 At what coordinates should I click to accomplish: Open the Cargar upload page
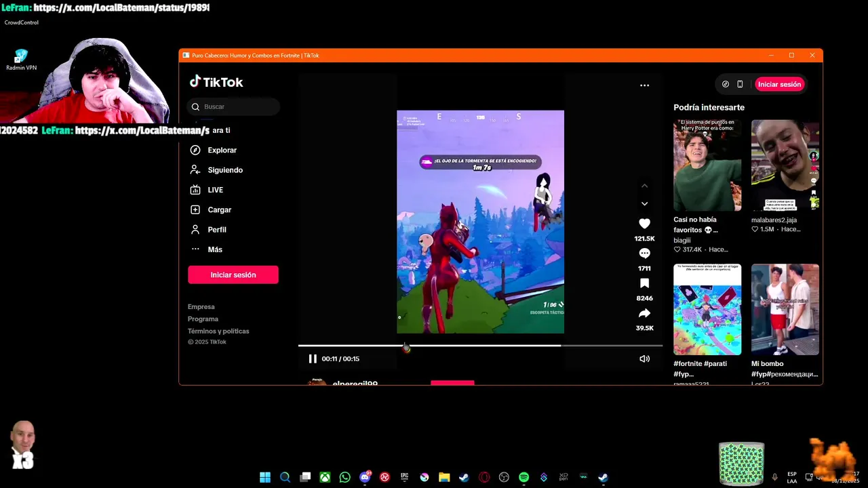click(211, 209)
